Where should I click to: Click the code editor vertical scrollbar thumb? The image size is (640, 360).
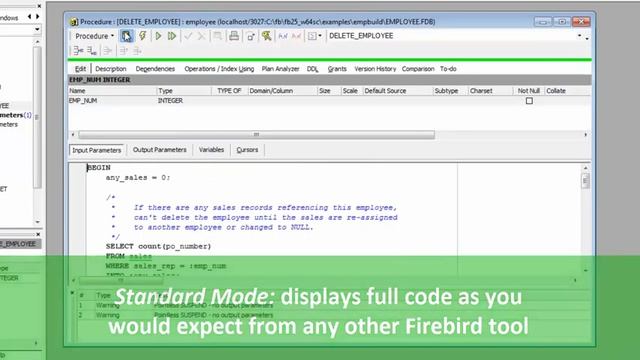[x=586, y=180]
